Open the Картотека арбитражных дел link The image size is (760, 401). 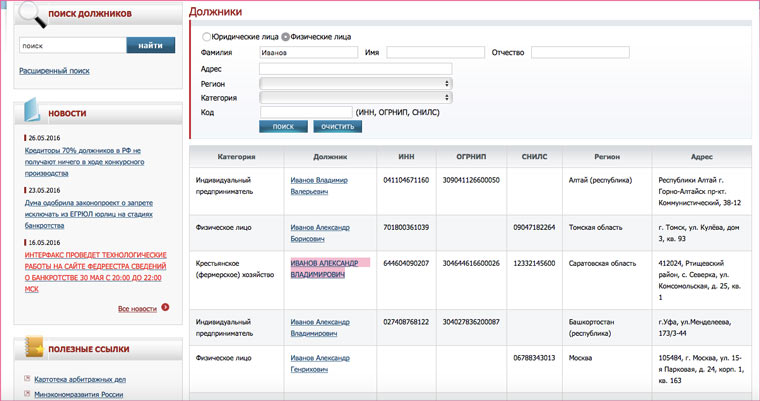(x=78, y=380)
